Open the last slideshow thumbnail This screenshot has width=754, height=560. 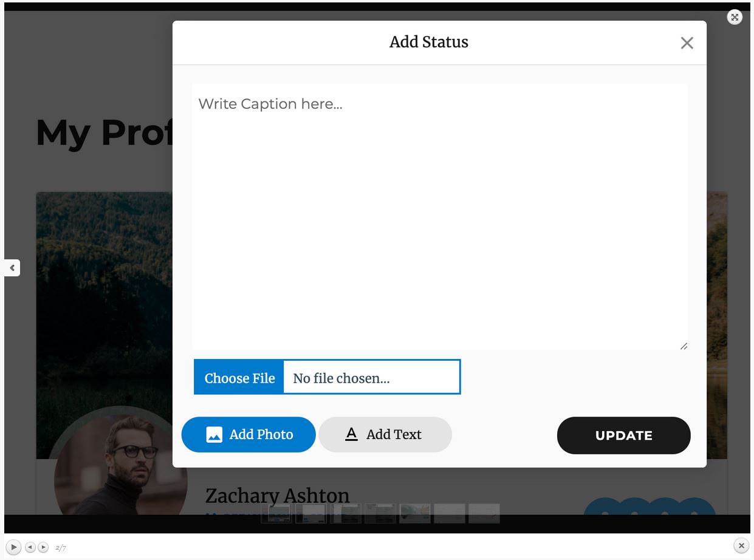coord(484,513)
